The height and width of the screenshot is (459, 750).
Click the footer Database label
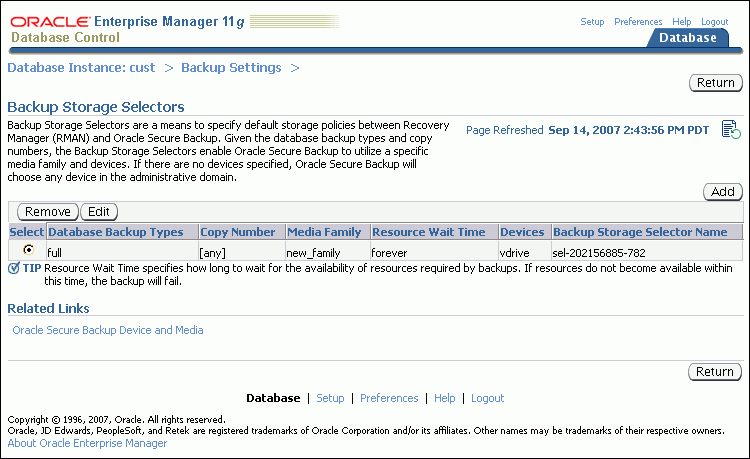273,398
